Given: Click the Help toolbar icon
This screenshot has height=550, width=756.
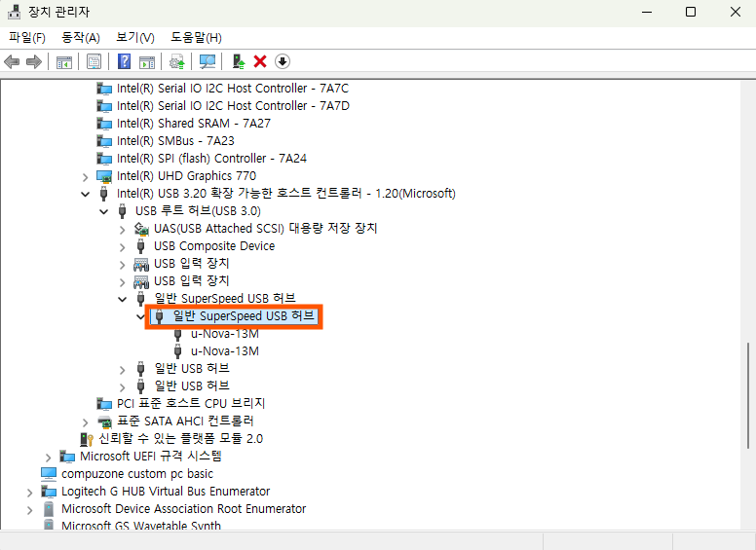Looking at the screenshot, I should (x=125, y=61).
